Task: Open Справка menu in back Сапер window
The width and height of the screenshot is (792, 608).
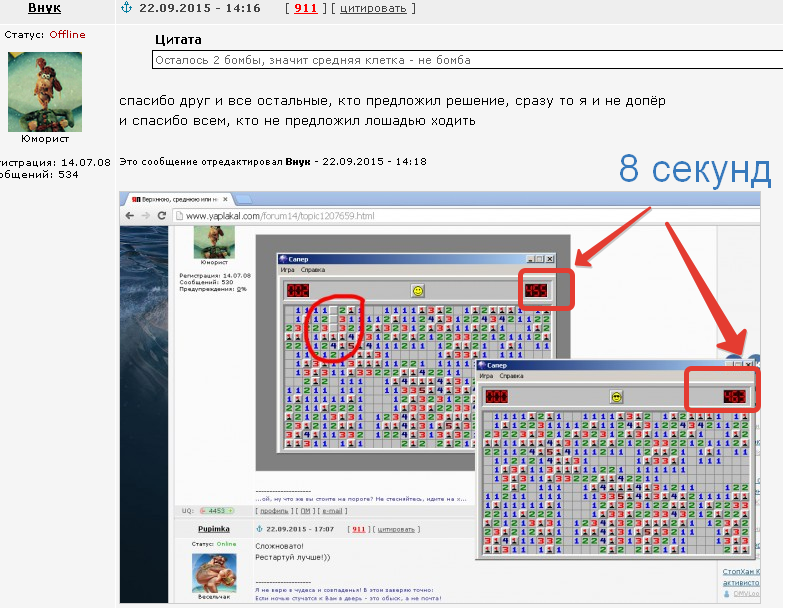Action: (313, 270)
